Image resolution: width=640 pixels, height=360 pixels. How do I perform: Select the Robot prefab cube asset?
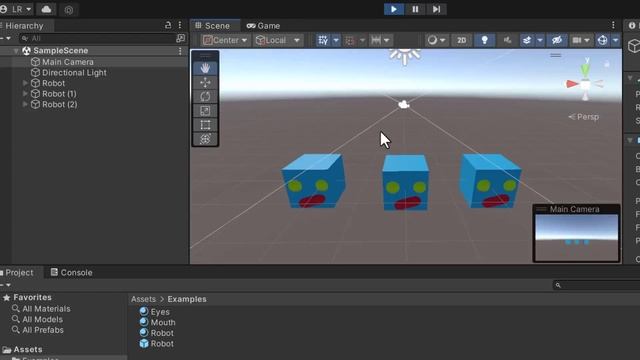point(156,343)
